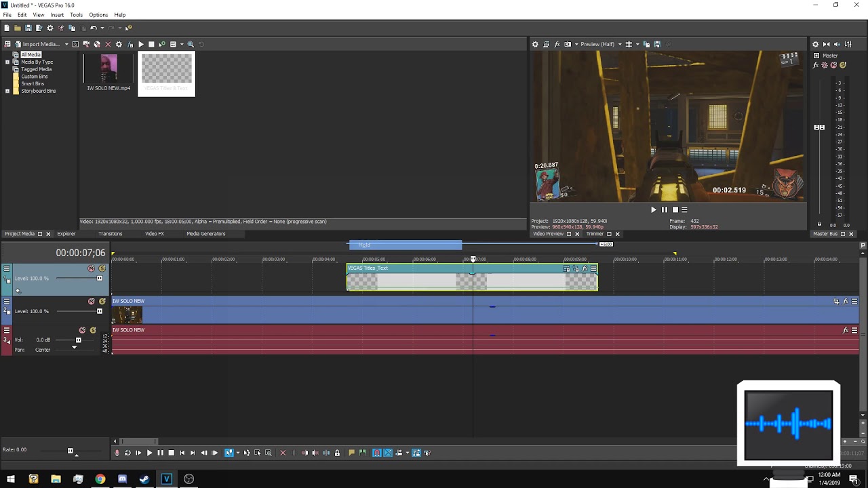The width and height of the screenshot is (868, 488).
Task: Open the Mixing Console from Master Bus
Action: pyautogui.click(x=848, y=44)
